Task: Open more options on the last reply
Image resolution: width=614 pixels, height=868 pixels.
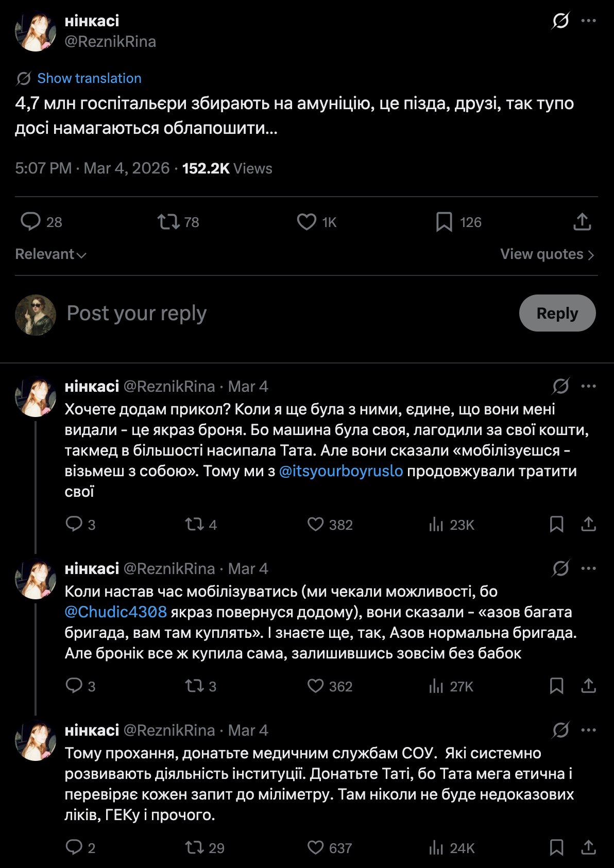Action: coord(588,730)
